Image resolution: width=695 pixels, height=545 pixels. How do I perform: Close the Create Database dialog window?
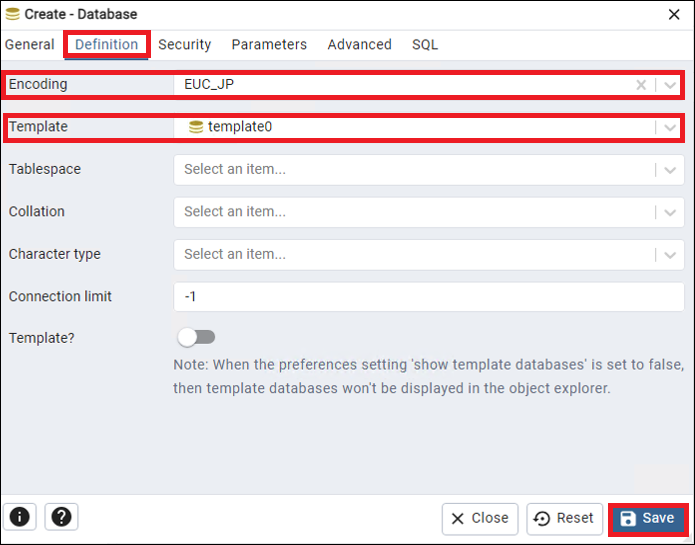(674, 14)
